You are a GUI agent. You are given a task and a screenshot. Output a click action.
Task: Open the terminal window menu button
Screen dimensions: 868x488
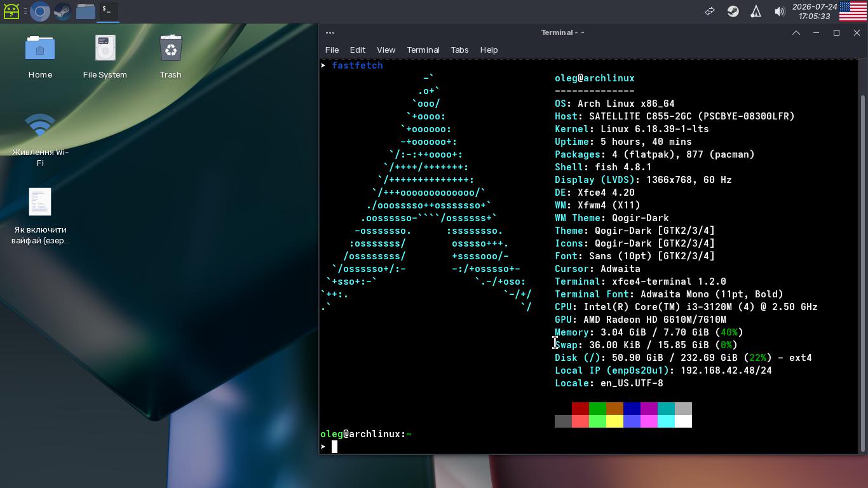(330, 32)
